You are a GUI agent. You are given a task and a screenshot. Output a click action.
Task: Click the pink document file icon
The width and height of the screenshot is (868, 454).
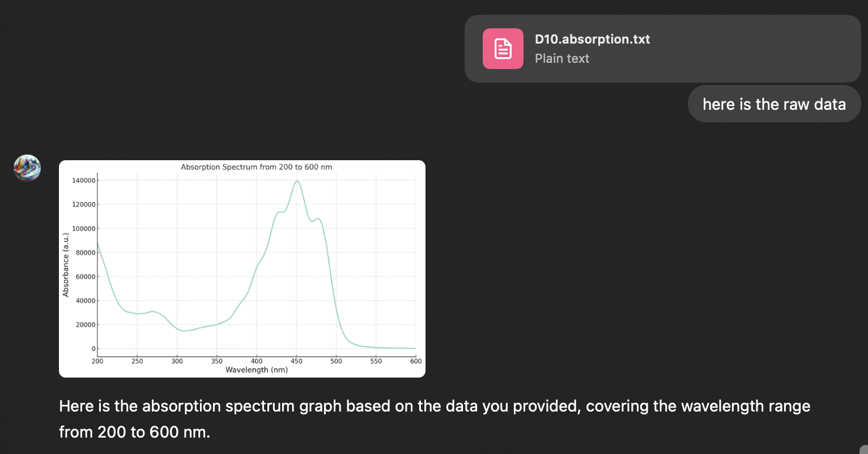[x=503, y=49]
